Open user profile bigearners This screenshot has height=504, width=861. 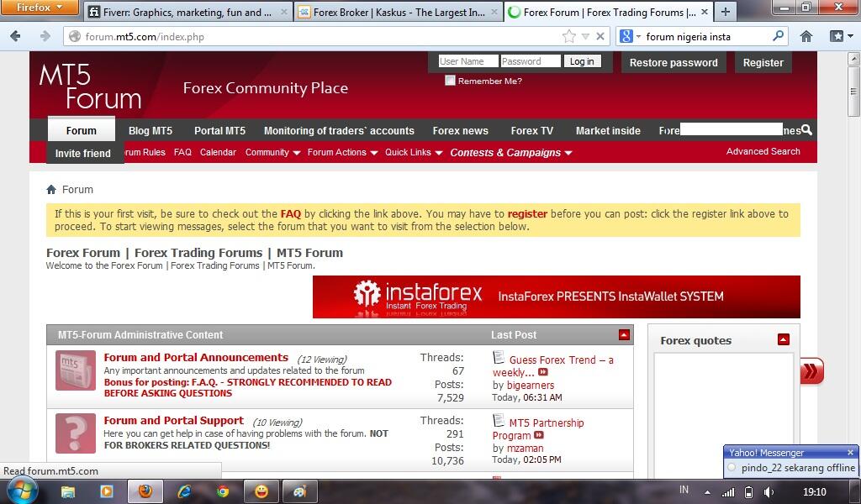click(x=530, y=385)
